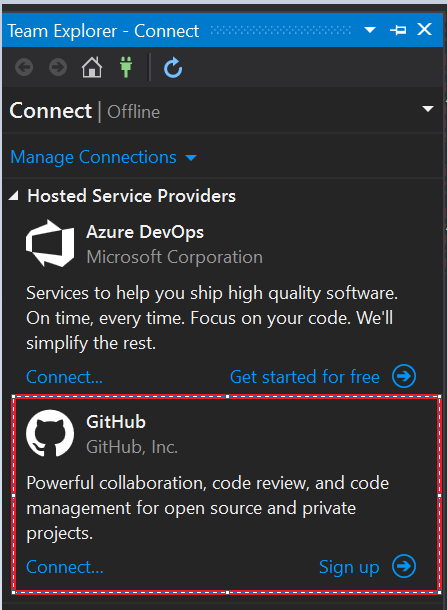Select the Azure DevOps title text
The width and height of the screenshot is (447, 610).
click(145, 232)
